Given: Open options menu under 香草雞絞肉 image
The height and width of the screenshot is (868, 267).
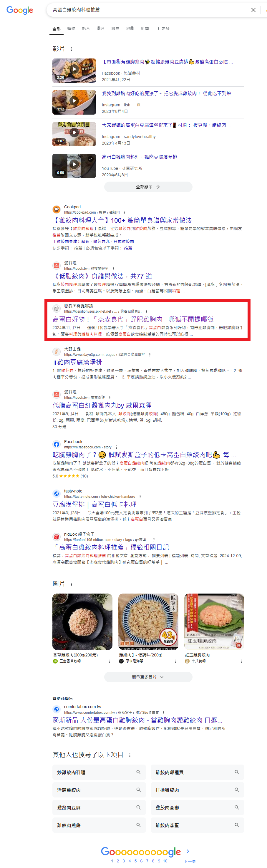Looking at the screenshot, I should pos(110,661).
